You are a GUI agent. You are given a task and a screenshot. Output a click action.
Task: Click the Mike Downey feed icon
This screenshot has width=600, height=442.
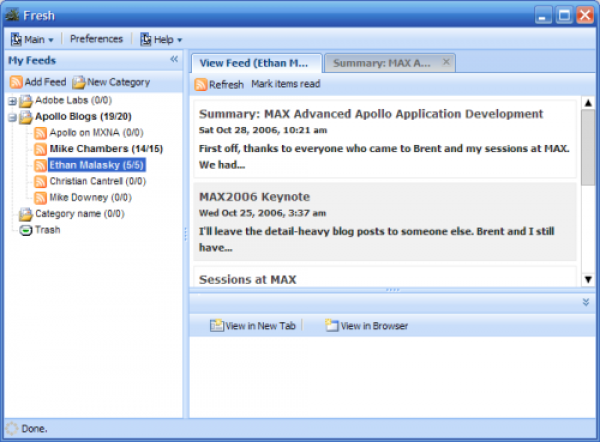[x=41, y=198]
